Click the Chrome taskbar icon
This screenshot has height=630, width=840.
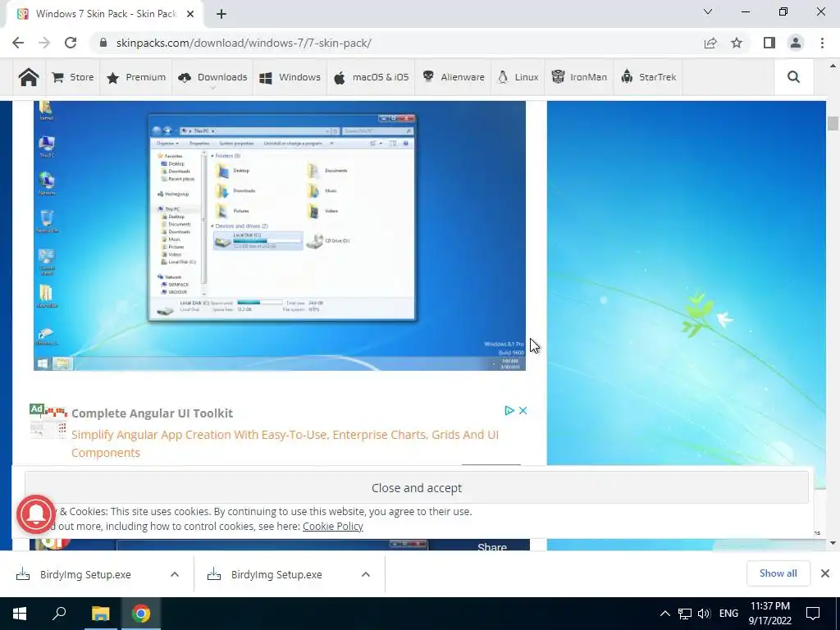coord(141,614)
